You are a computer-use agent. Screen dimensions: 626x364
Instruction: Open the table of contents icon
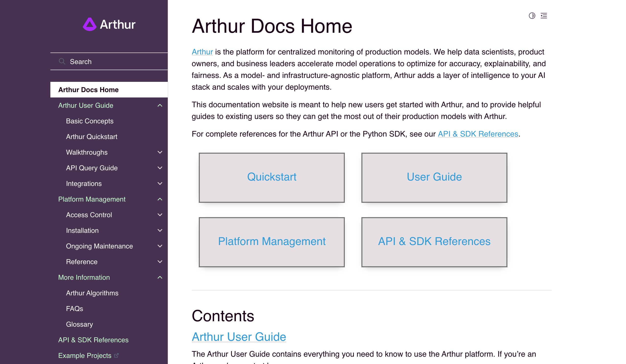[544, 16]
